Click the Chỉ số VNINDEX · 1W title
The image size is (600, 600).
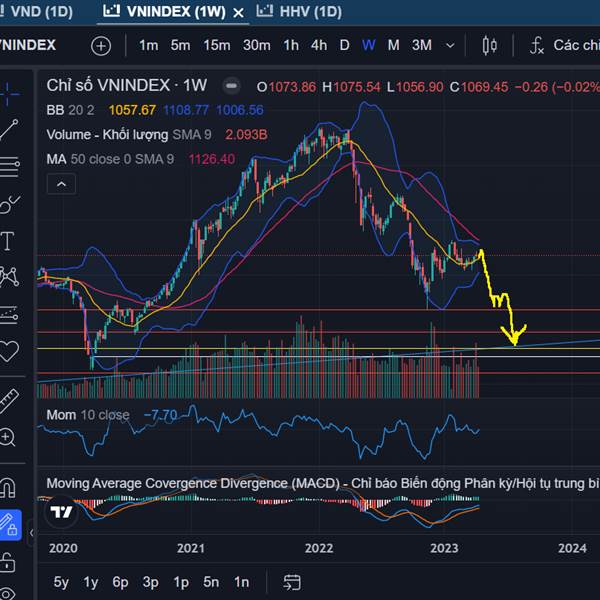pos(127,85)
